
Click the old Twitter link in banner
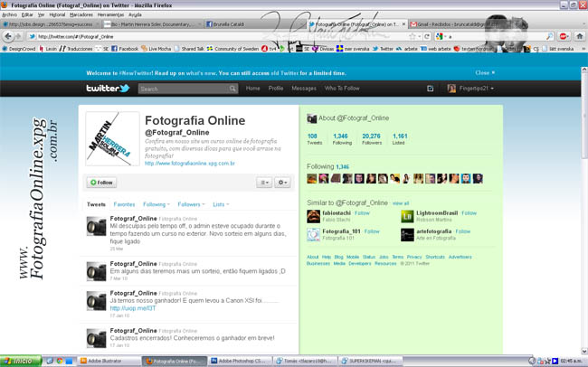pyautogui.click(x=284, y=73)
